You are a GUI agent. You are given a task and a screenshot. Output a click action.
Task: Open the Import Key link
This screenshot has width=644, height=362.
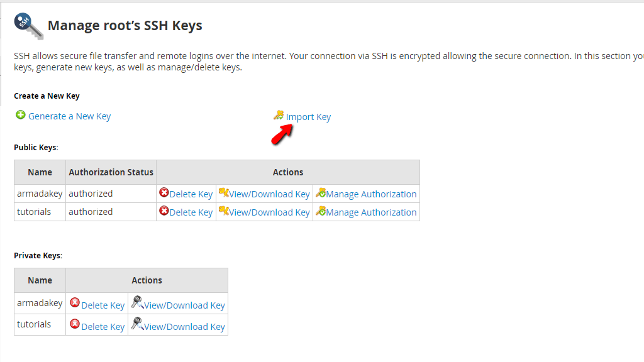coord(308,117)
